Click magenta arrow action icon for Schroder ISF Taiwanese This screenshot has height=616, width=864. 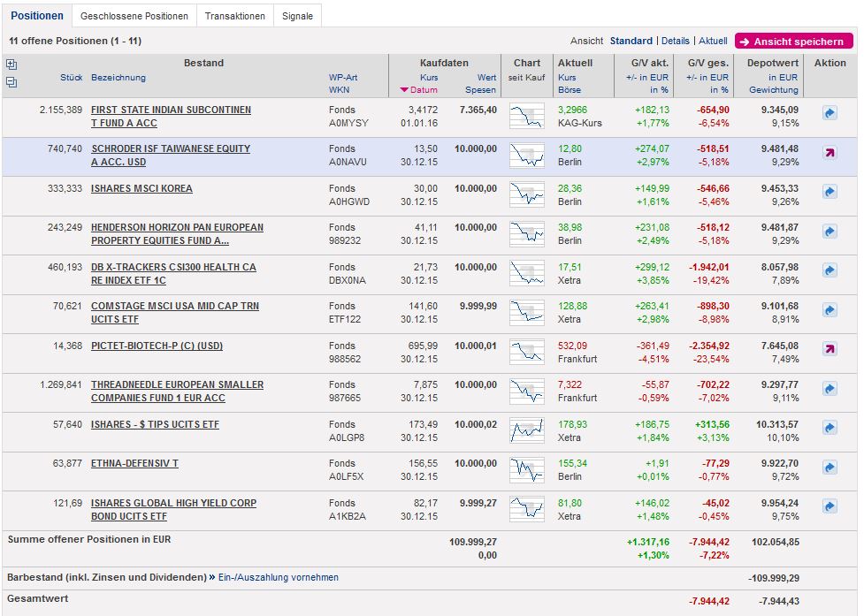(x=830, y=153)
